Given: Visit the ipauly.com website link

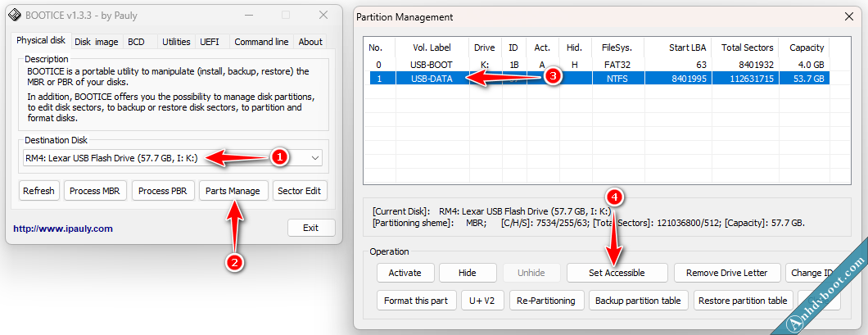Looking at the screenshot, I should coord(63,229).
